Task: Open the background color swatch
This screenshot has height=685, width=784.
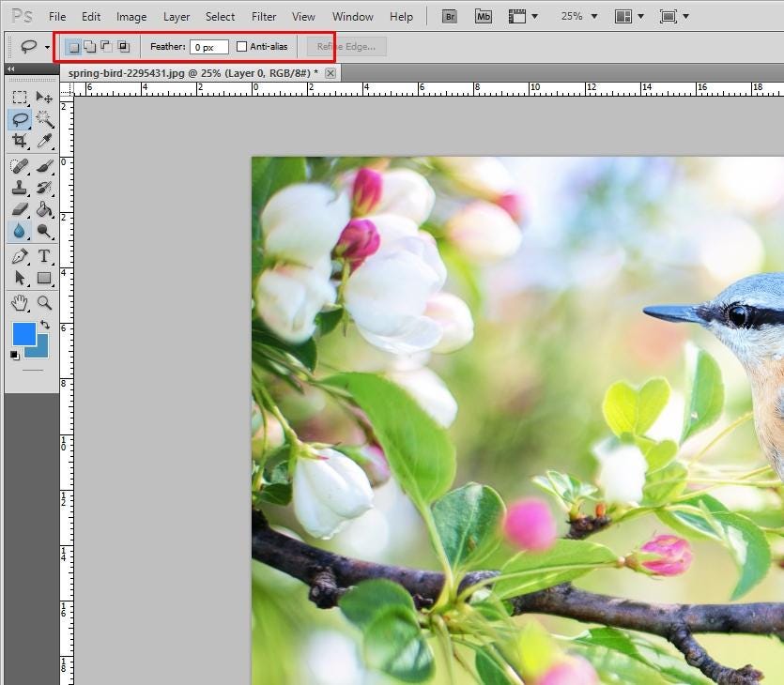Action: pos(40,351)
